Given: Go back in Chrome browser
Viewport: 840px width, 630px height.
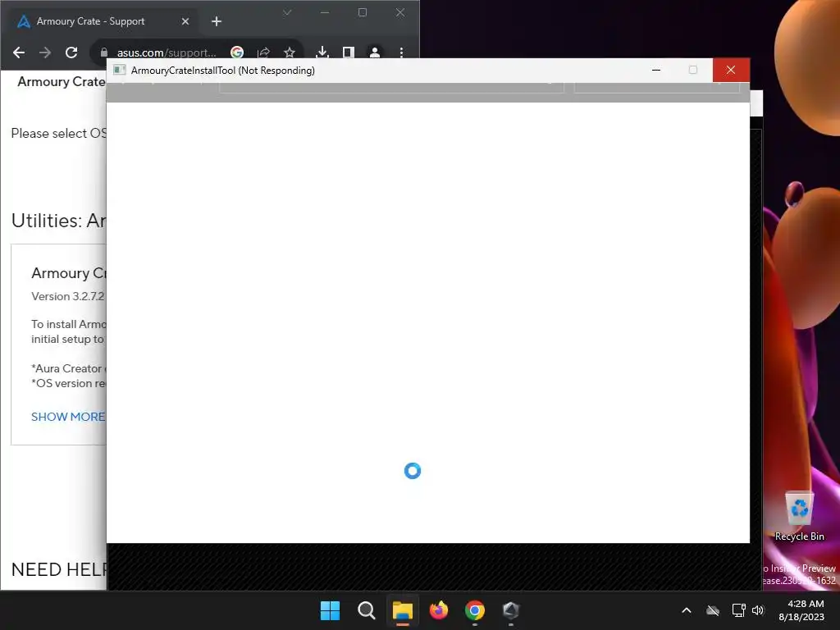Looking at the screenshot, I should [x=19, y=52].
